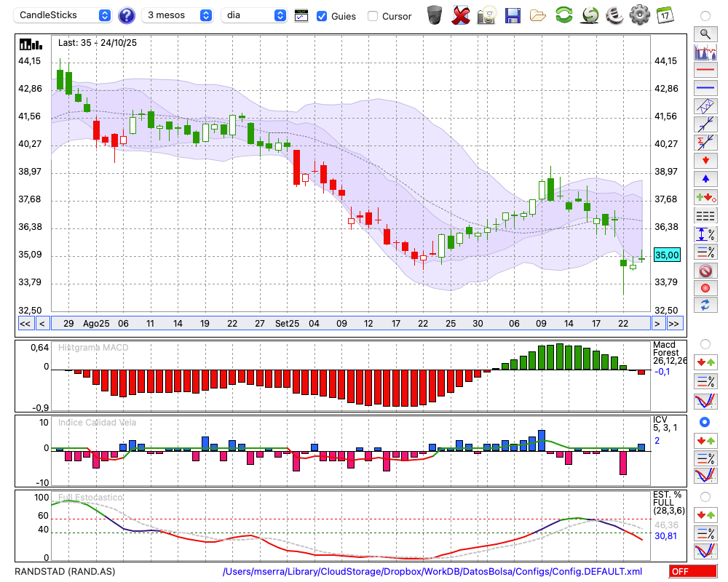The image size is (728, 582).
Task: Select the blue horizontal line tool
Action: 705,88
